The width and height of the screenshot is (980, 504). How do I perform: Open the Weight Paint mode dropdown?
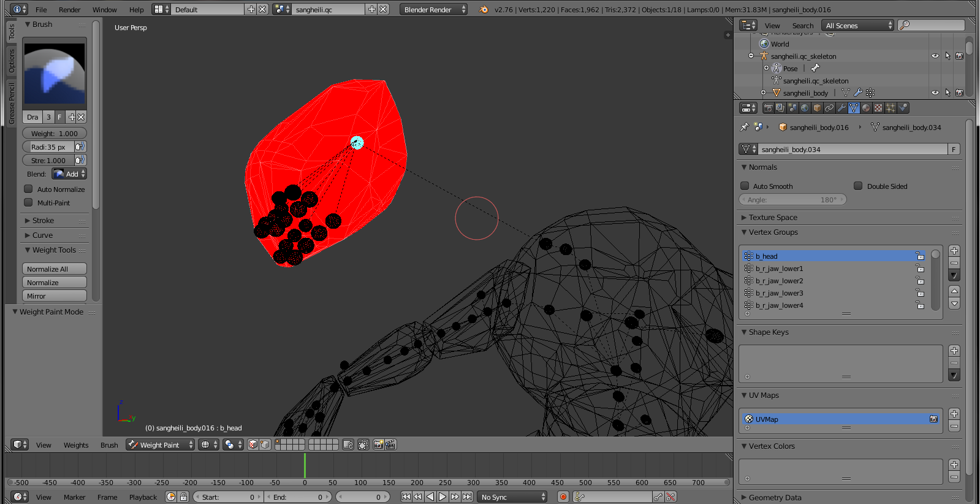[160, 445]
